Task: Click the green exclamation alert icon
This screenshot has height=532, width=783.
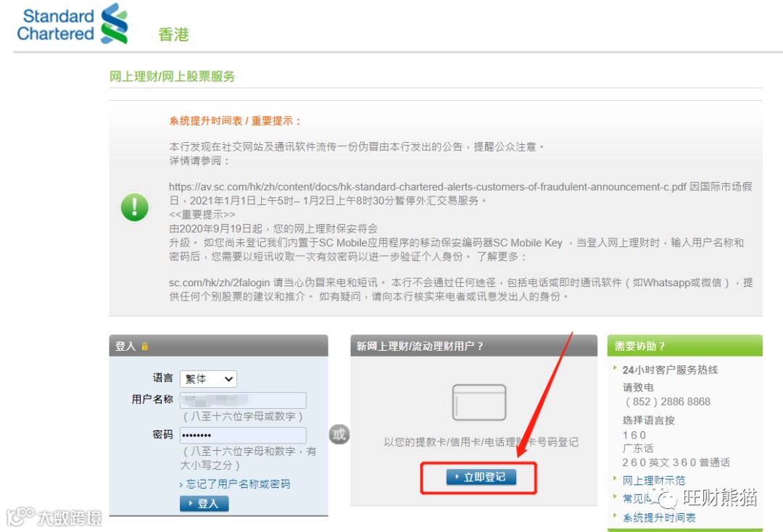Action: [x=134, y=207]
